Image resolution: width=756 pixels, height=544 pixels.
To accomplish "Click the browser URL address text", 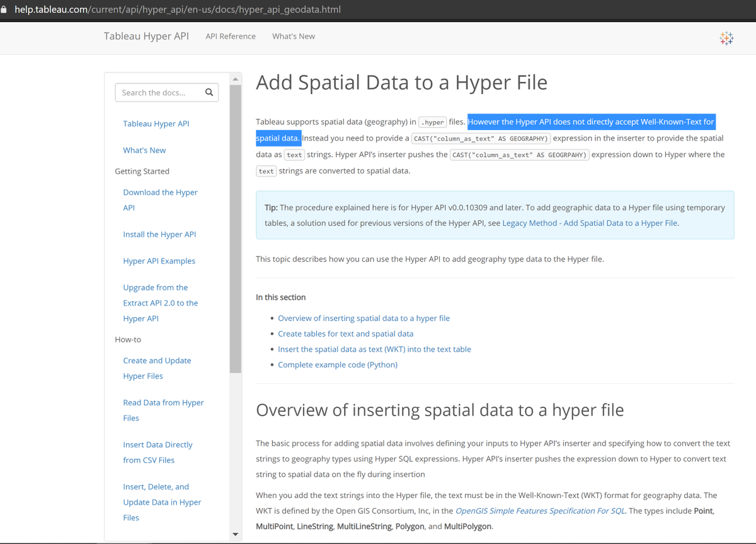I will coord(178,10).
